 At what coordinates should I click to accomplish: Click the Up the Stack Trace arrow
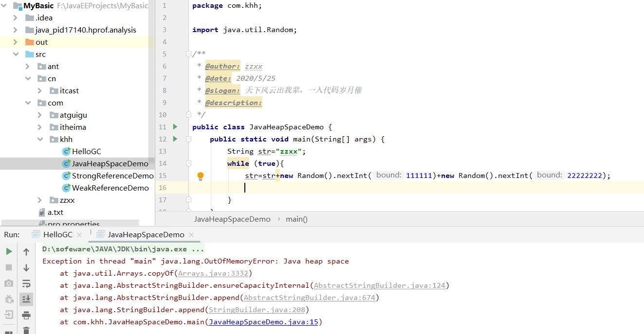pos(26,251)
